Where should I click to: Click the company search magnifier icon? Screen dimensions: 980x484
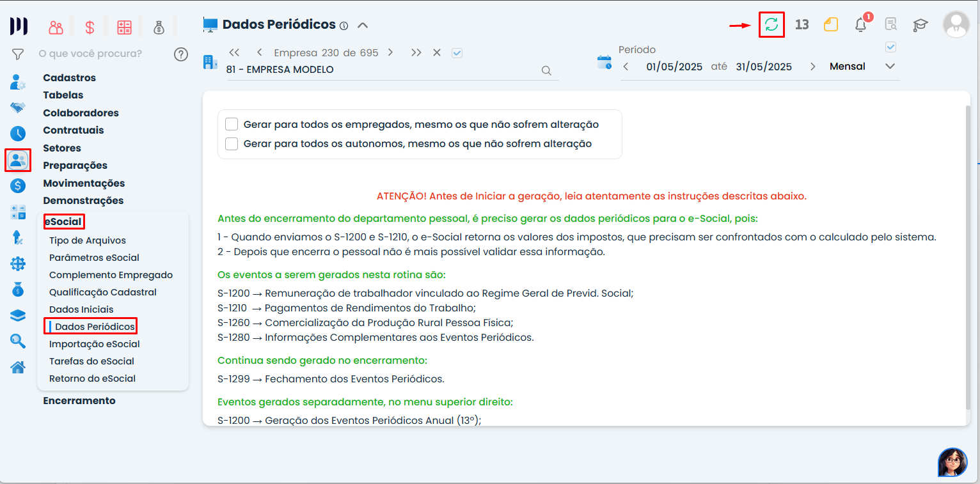click(546, 70)
